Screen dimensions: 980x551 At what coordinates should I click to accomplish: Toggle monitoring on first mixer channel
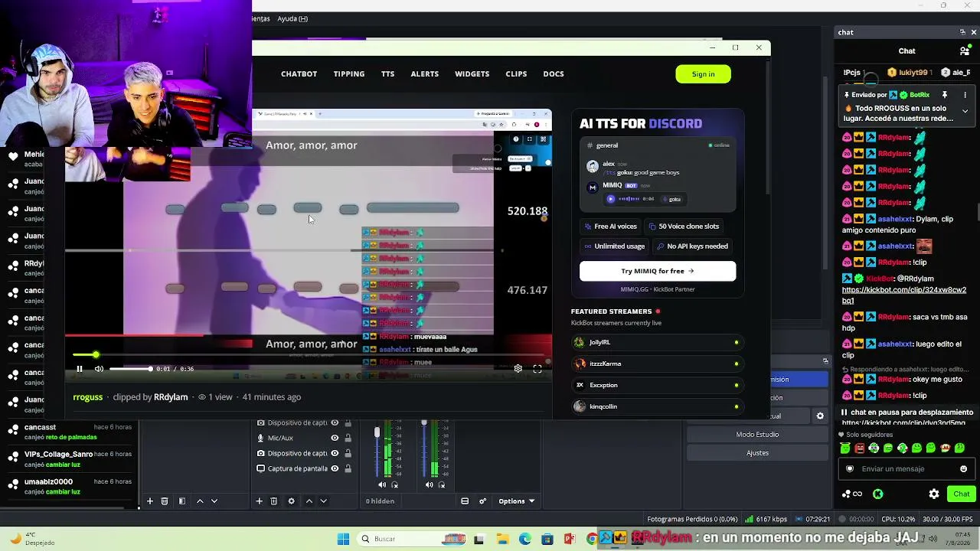click(395, 485)
